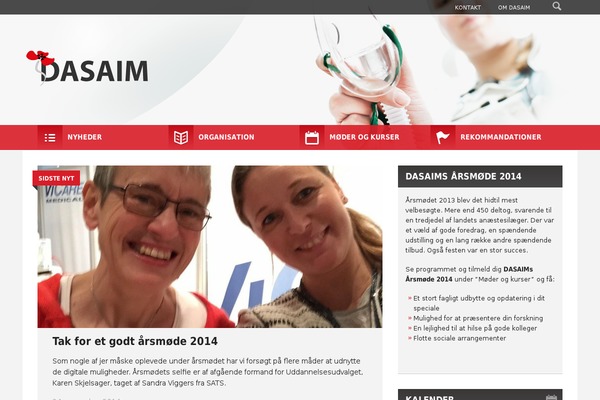The image size is (600, 400).
Task: Click the Nyheder list icon
Action: (x=50, y=137)
